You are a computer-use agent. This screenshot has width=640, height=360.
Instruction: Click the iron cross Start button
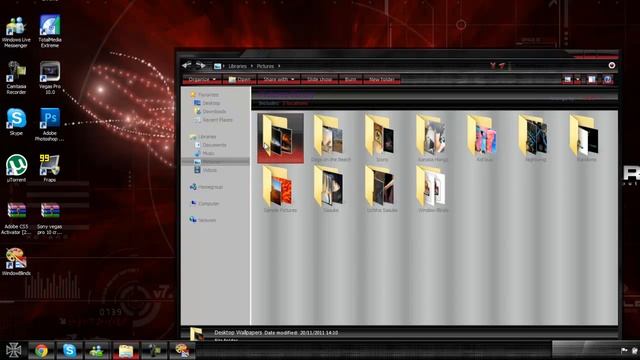tap(13, 350)
